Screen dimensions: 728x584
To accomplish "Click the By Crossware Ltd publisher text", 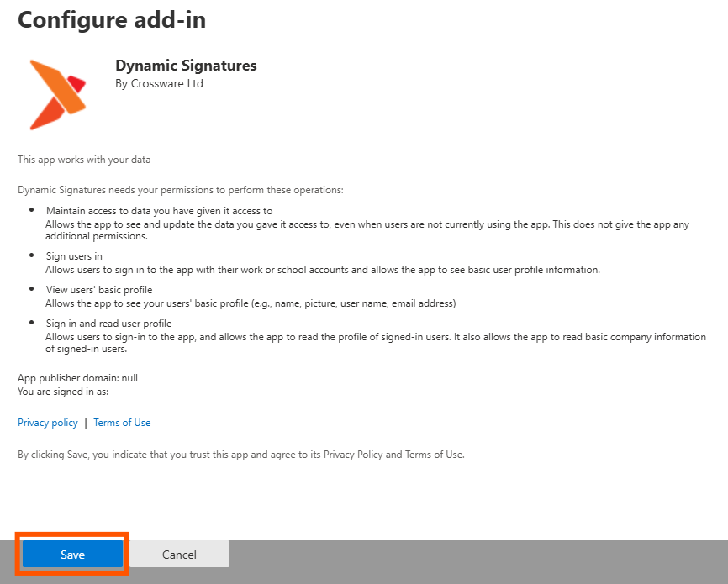I will point(159,83).
